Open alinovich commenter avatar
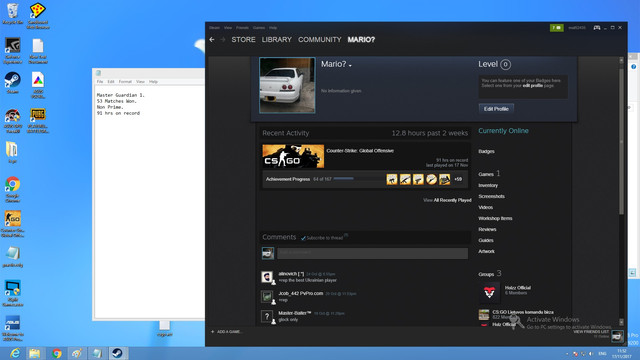640x360 pixels. 267,277
